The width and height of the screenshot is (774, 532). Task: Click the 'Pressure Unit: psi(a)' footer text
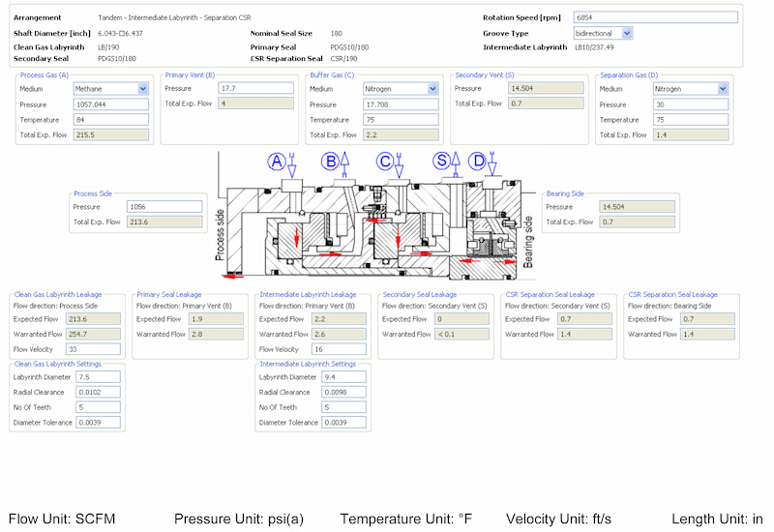(x=239, y=519)
